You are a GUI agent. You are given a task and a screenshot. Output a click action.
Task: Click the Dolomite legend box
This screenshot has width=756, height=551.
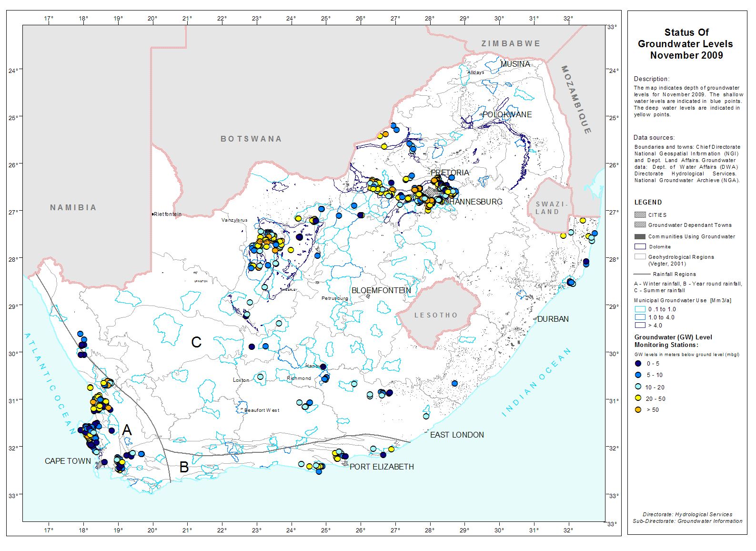coord(640,246)
